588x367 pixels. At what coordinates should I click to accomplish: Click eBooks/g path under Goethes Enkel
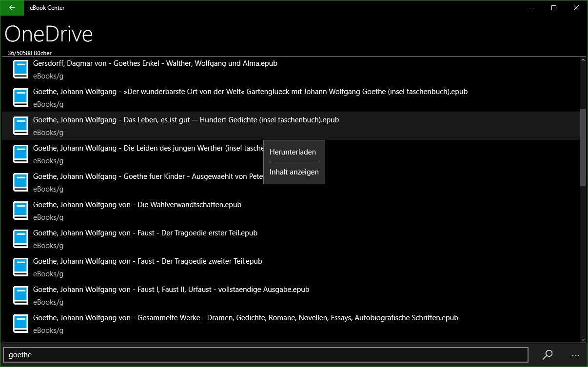48,76
